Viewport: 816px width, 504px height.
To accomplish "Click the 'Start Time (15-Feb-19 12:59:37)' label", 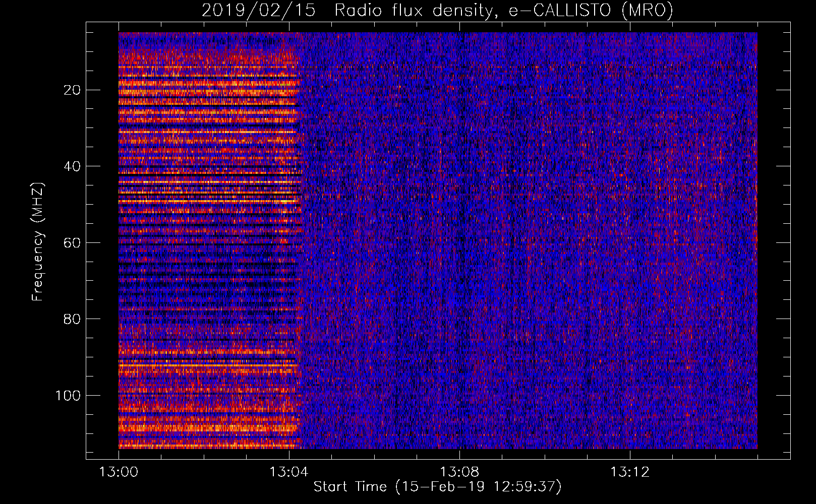I will coord(437,487).
